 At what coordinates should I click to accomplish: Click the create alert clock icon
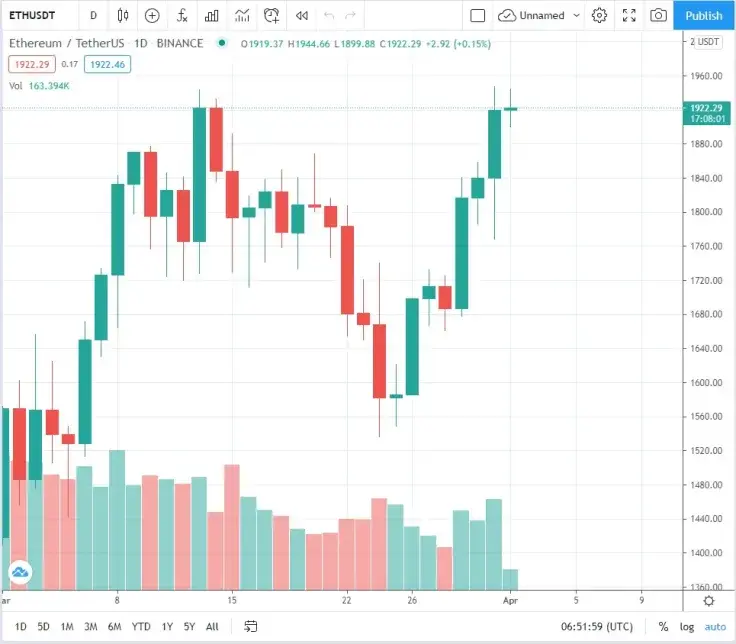tap(271, 15)
